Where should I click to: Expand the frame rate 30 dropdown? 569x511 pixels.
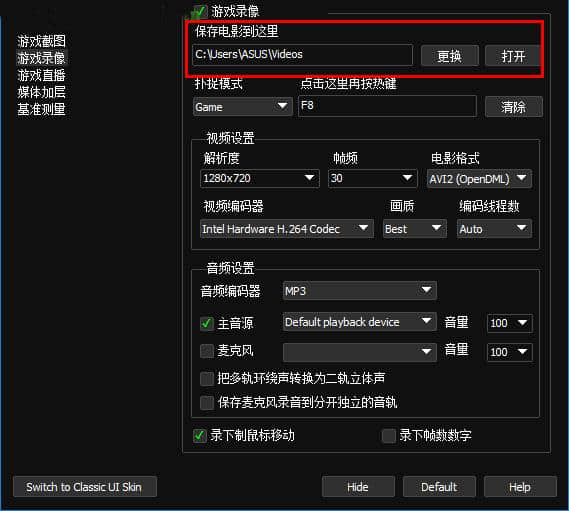pyautogui.click(x=372, y=178)
